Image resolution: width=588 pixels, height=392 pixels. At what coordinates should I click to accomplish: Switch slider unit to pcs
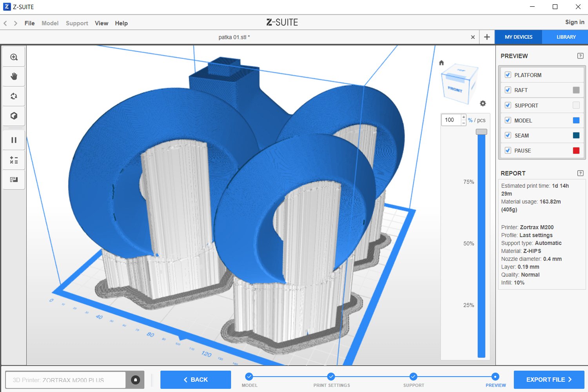click(x=481, y=120)
